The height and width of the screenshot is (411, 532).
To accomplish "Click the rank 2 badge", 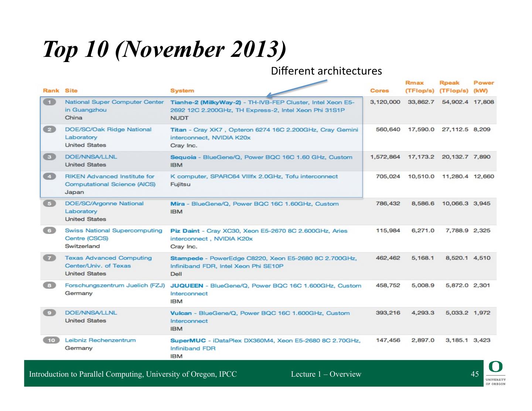I will (x=50, y=129).
